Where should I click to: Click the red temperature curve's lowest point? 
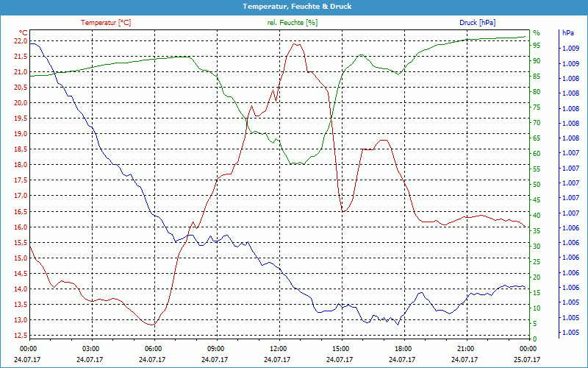[x=152, y=325]
